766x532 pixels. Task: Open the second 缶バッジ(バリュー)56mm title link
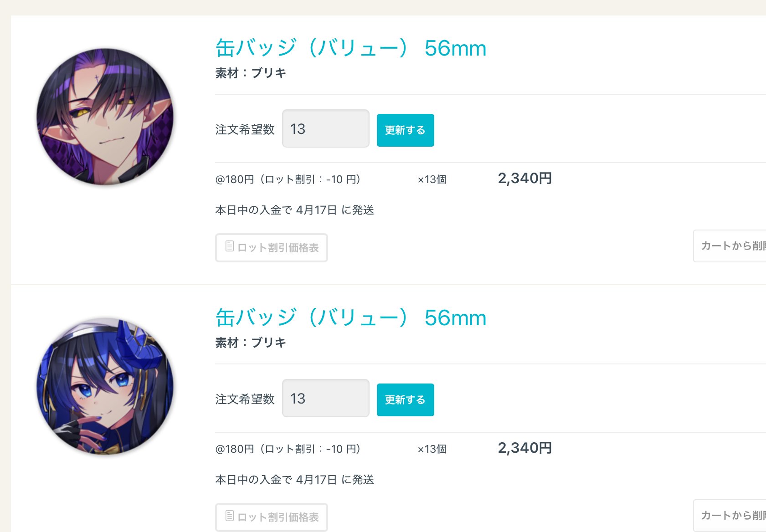pos(351,317)
